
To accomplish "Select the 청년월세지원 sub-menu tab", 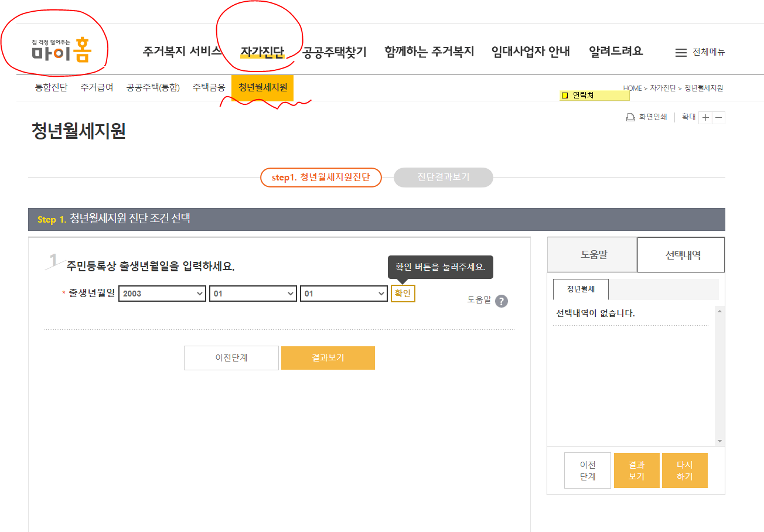I will 263,87.
